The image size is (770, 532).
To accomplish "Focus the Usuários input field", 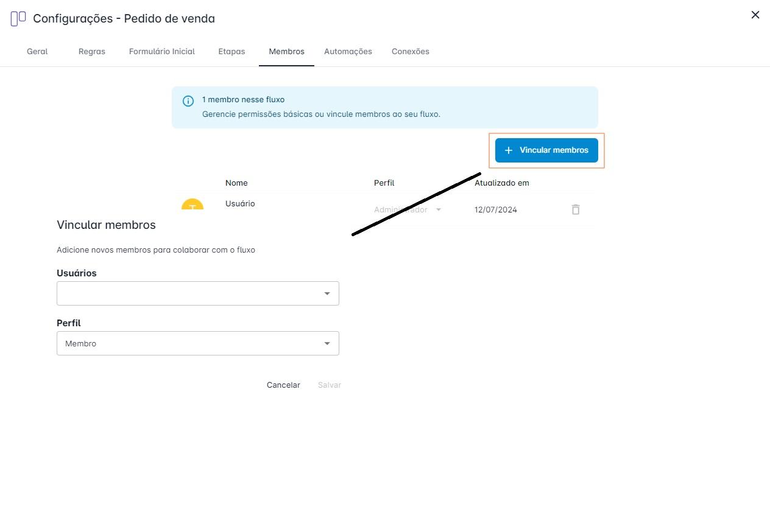I will pyautogui.click(x=198, y=293).
